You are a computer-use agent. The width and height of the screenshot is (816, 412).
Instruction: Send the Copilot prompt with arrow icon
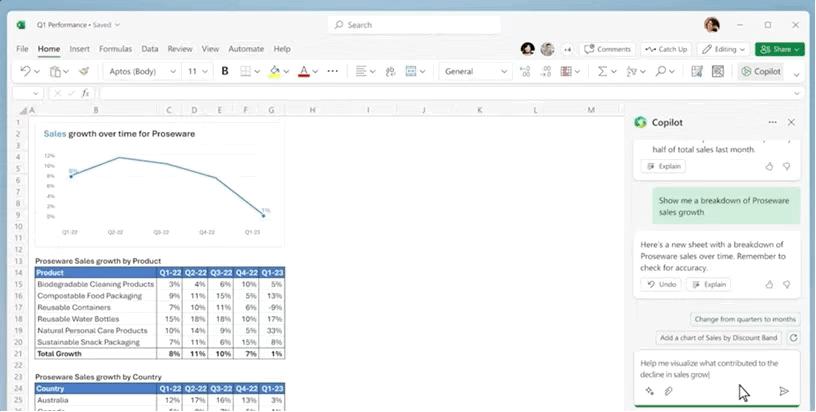click(784, 391)
